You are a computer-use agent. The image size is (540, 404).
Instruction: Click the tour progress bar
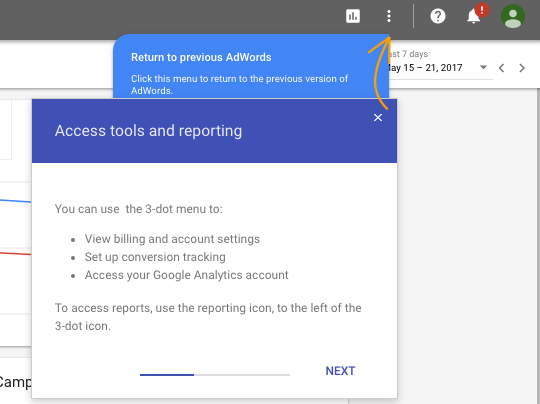(215, 375)
